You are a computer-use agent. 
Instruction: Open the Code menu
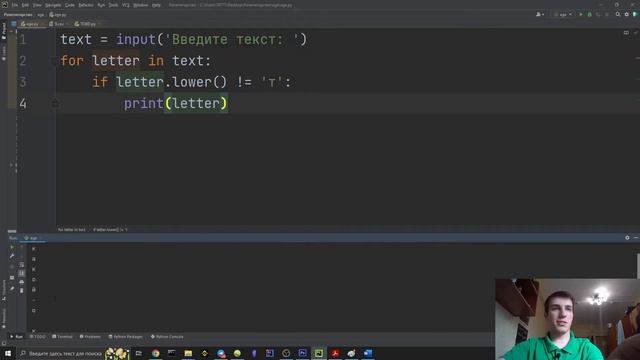(x=70, y=5)
